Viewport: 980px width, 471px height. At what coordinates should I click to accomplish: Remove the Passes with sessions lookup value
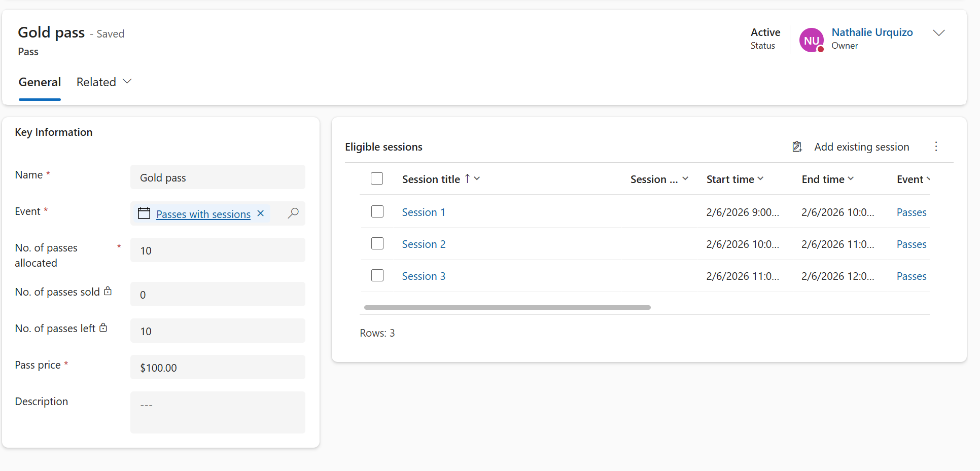pos(261,213)
